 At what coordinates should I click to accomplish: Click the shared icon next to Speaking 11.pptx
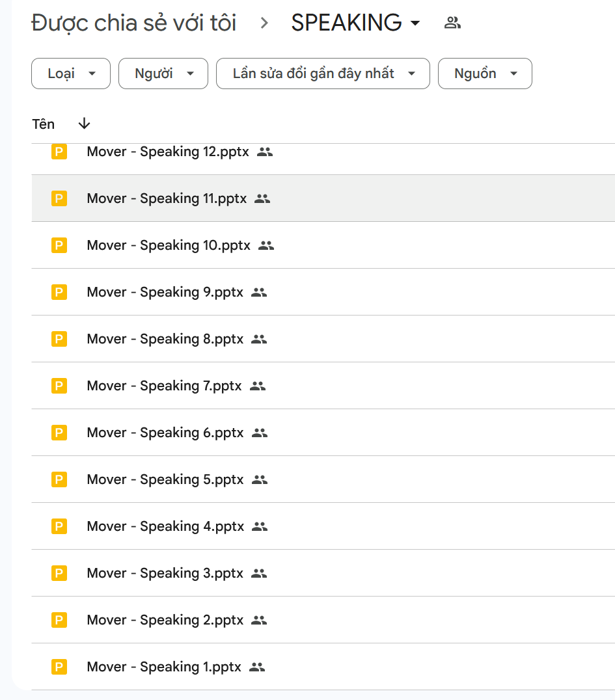(x=262, y=199)
